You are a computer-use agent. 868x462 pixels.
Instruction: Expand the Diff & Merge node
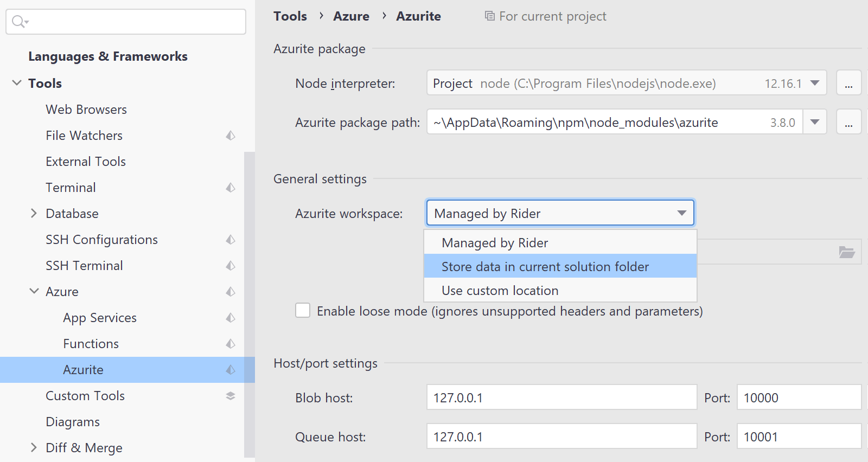pos(34,447)
